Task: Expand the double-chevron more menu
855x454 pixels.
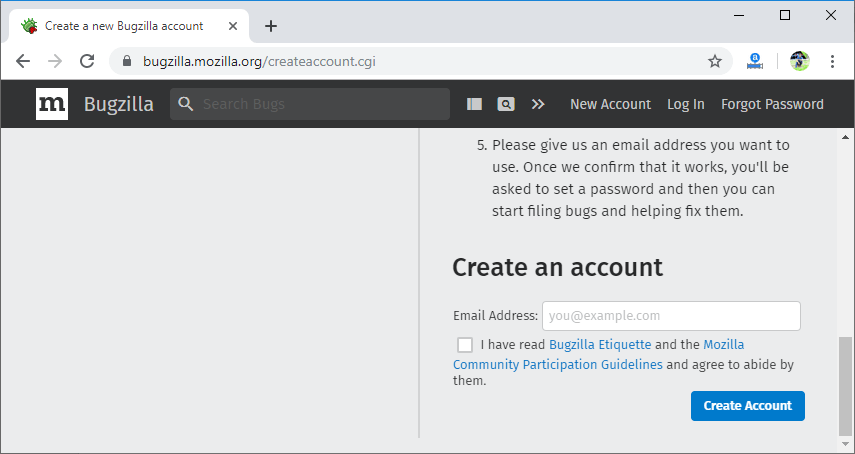Action: (538, 104)
